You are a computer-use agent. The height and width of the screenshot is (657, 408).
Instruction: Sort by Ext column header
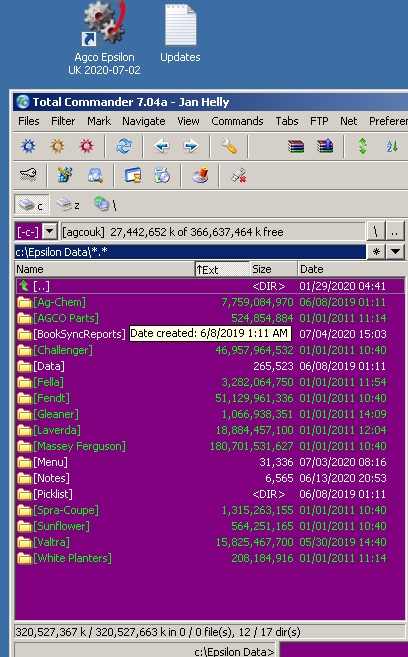click(x=222, y=269)
